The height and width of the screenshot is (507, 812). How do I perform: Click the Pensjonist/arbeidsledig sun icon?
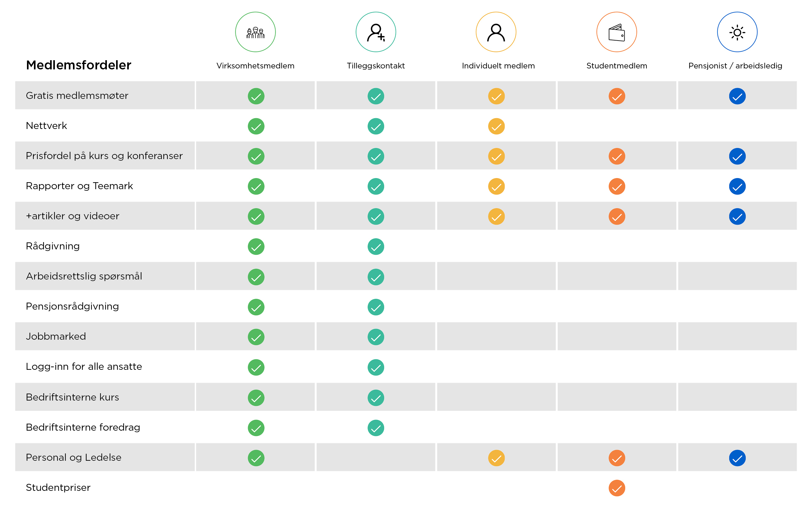(737, 32)
